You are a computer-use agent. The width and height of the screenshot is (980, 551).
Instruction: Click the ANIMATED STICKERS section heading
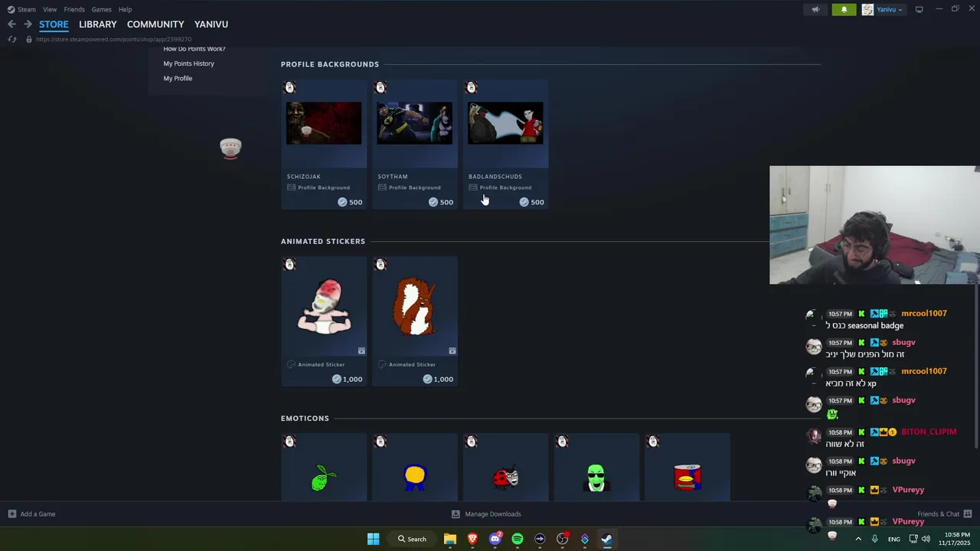pyautogui.click(x=323, y=241)
